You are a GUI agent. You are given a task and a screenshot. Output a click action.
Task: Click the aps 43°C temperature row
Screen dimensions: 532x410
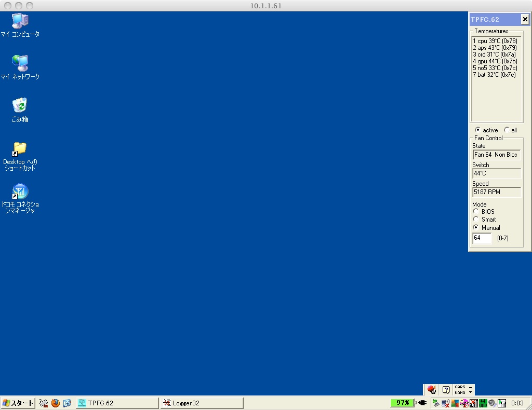(495, 47)
